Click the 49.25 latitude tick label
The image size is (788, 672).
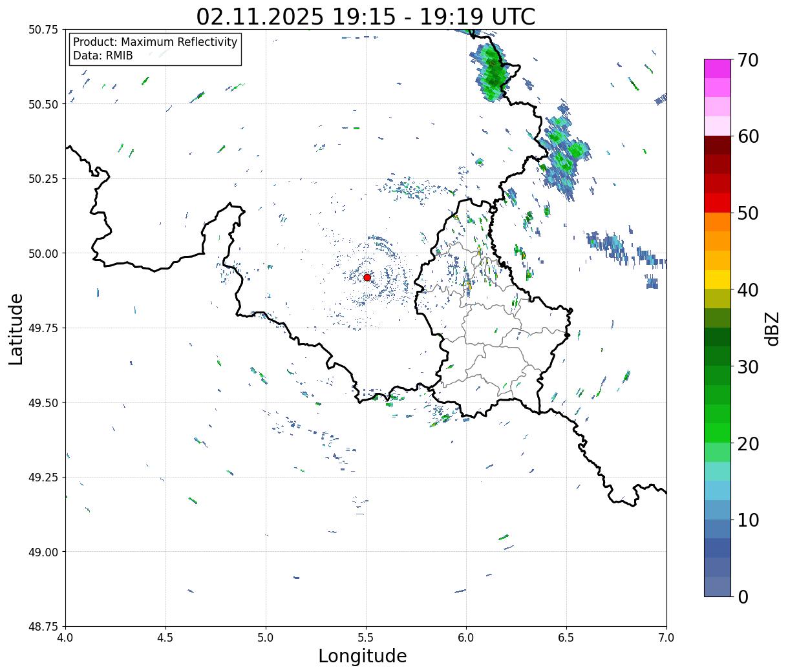click(x=43, y=478)
